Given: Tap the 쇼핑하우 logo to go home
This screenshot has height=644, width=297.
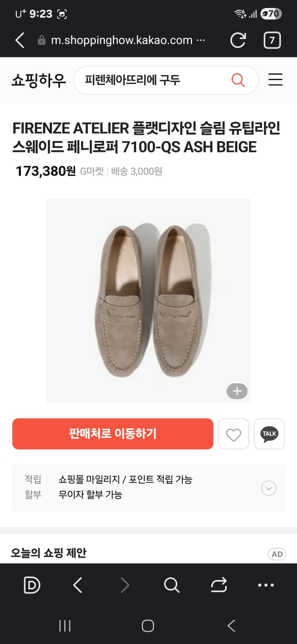Looking at the screenshot, I should click(x=39, y=80).
